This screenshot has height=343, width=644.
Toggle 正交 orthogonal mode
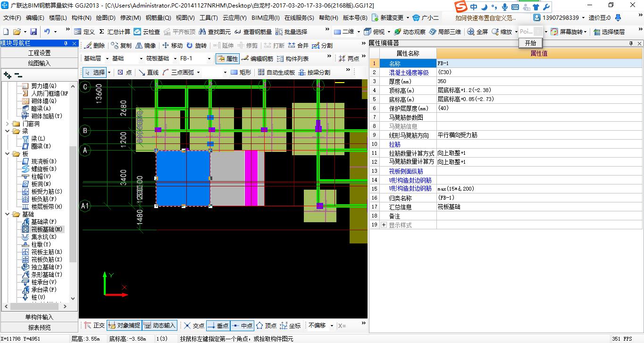click(x=94, y=326)
